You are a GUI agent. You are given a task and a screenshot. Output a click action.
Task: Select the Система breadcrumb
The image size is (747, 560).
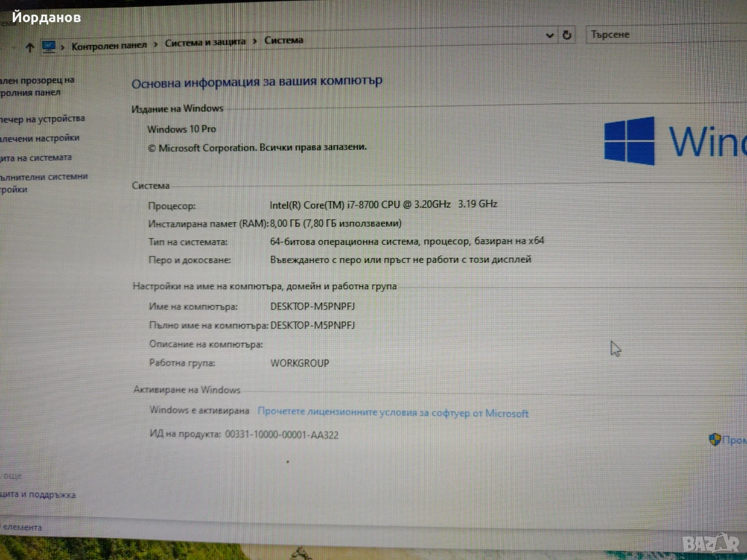284,40
